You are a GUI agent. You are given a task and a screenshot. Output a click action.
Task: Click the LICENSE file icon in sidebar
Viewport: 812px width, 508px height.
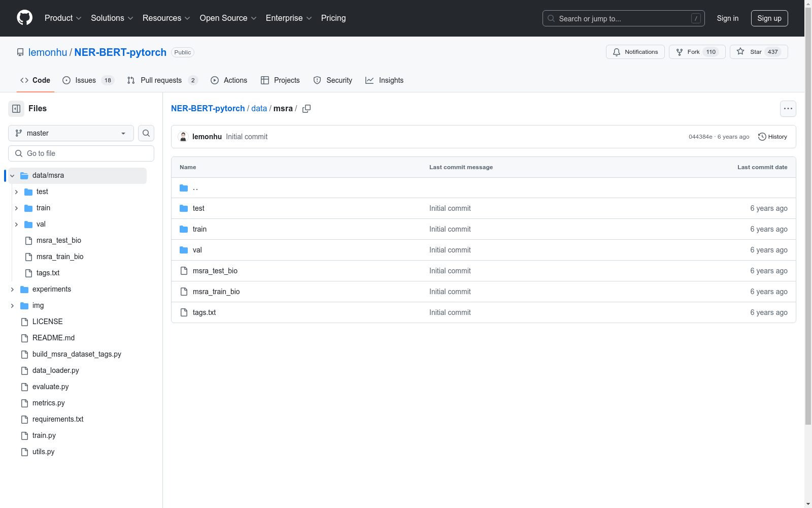coord(24,322)
